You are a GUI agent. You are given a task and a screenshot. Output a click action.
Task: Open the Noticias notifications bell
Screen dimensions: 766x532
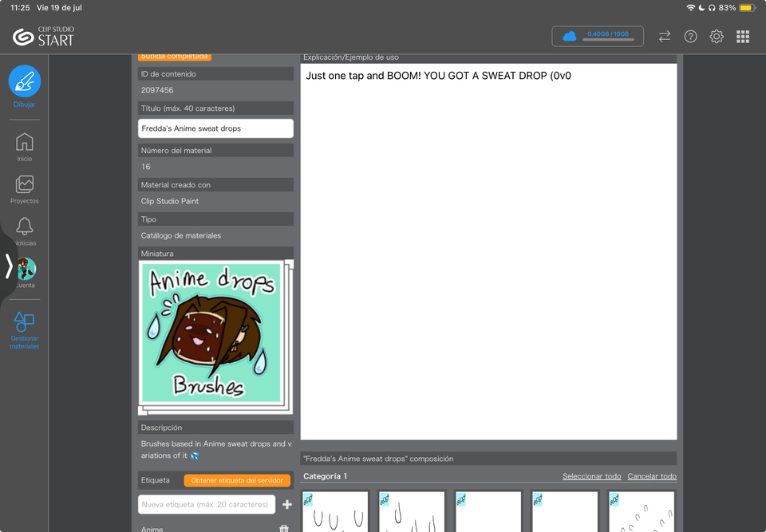(x=25, y=231)
